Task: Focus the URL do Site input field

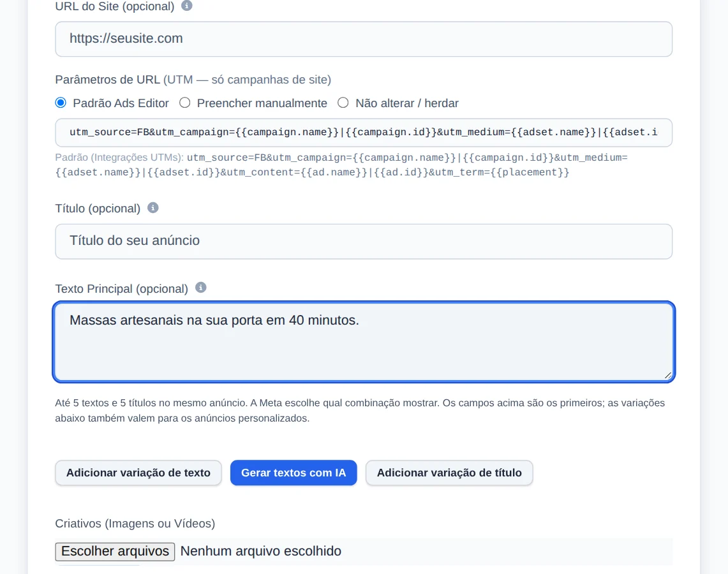Action: (364, 39)
